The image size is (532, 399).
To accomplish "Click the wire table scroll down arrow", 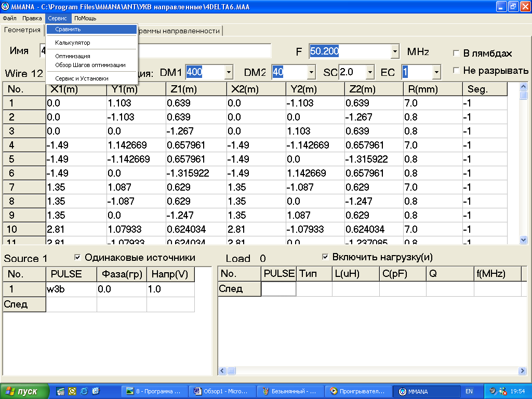I will coord(523,240).
